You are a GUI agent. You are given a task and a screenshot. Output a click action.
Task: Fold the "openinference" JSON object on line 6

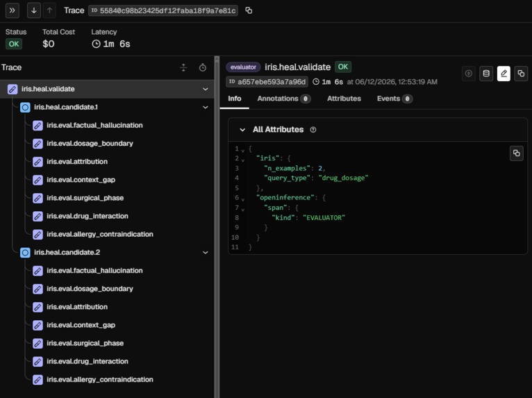click(243, 199)
